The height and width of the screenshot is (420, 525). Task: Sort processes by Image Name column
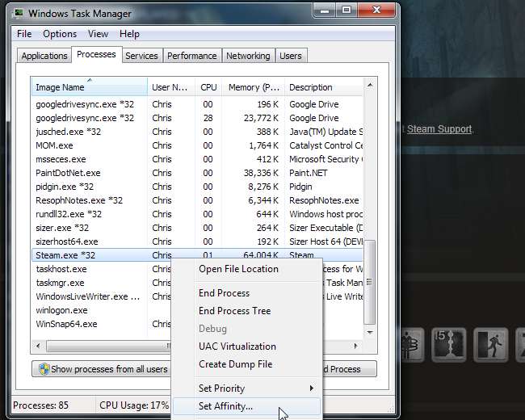(89, 87)
